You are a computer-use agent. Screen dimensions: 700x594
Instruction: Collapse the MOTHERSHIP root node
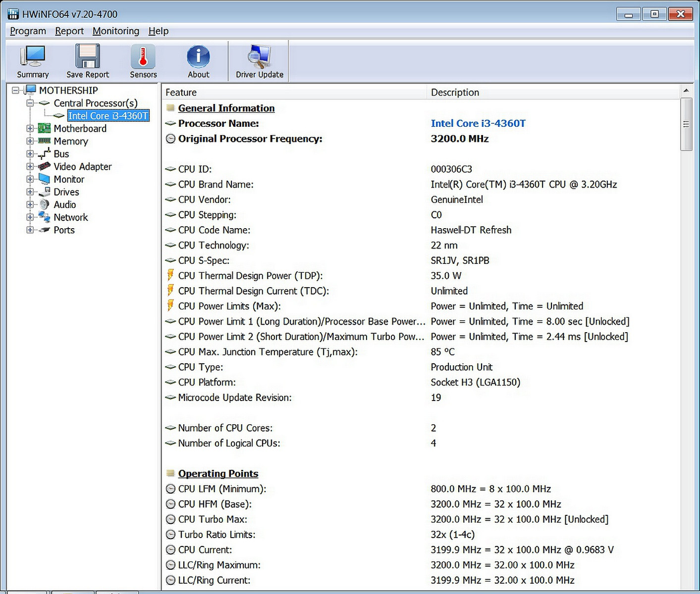coord(16,90)
